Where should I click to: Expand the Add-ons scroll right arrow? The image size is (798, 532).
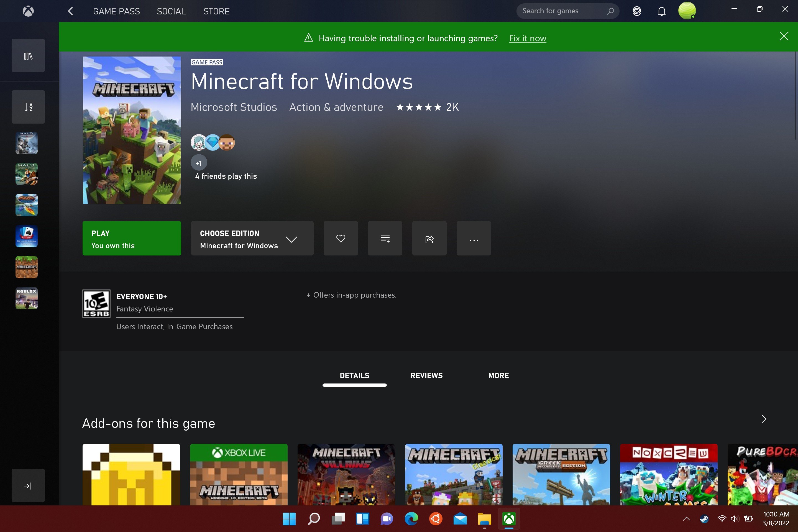point(764,419)
